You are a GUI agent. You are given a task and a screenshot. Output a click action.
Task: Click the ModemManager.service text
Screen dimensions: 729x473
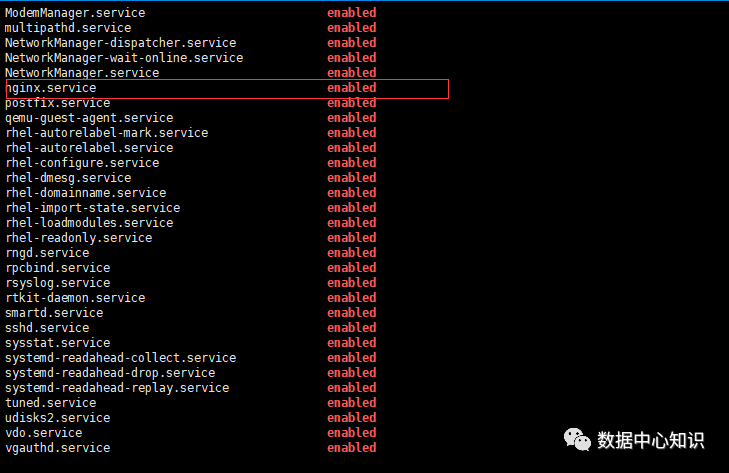pos(75,13)
